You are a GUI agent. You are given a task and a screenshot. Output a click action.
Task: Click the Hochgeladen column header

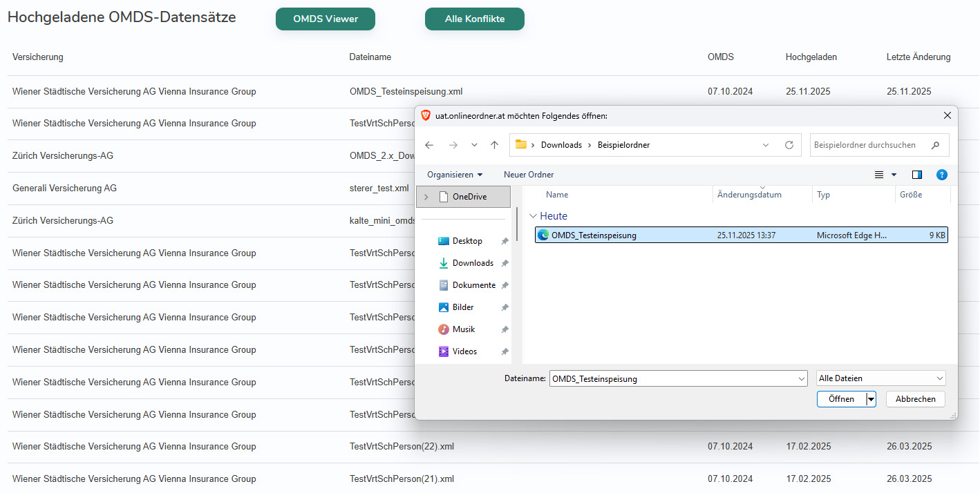[x=811, y=57]
